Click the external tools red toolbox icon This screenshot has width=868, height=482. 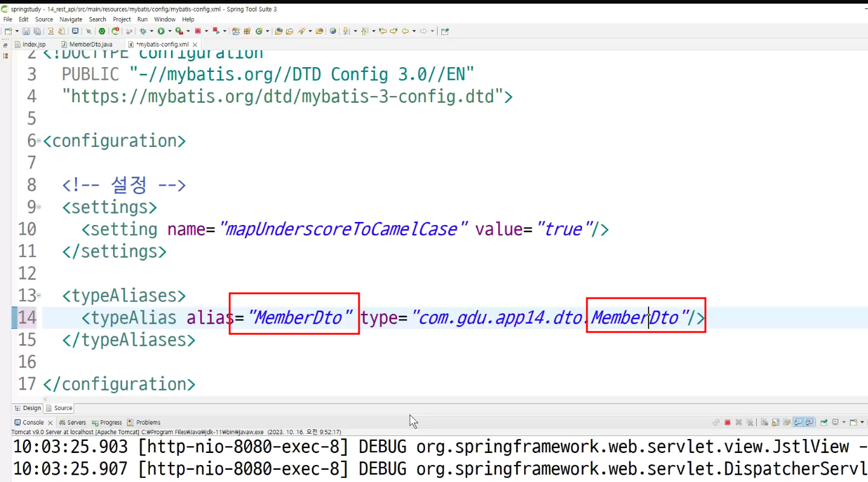[x=180, y=31]
